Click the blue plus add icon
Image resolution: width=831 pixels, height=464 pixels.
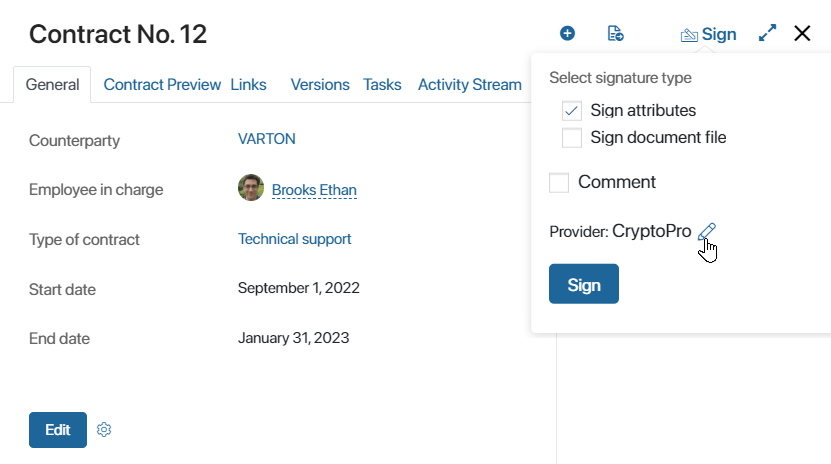[567, 33]
